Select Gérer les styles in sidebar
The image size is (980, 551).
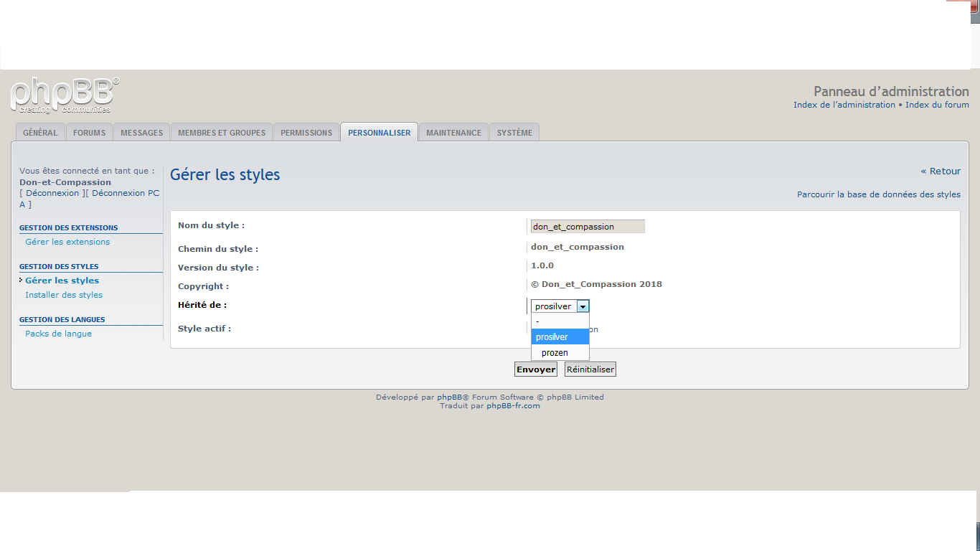[62, 281]
